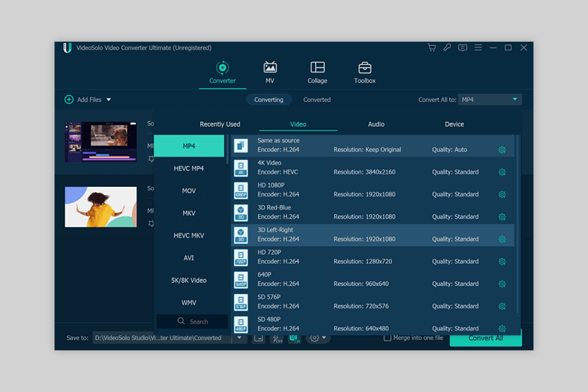
Task: Open the MV maker section
Action: coord(269,72)
